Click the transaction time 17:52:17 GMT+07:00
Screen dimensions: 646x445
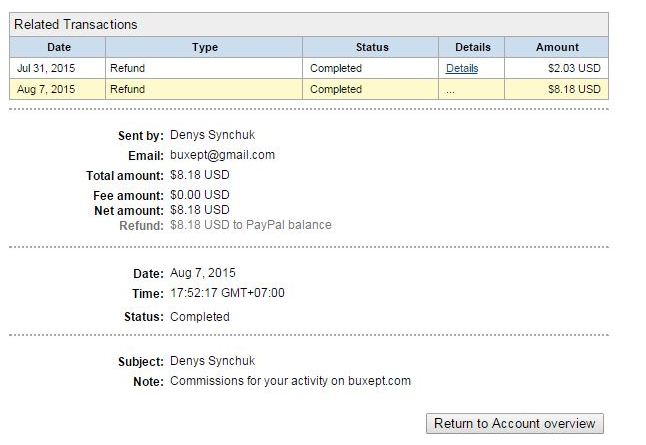click(x=227, y=294)
